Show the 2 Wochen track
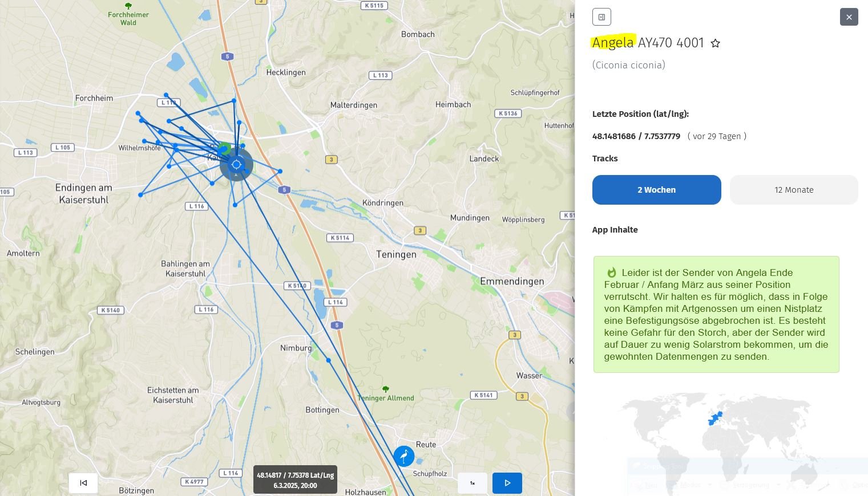Screen dimensions: 868x496 coord(656,190)
